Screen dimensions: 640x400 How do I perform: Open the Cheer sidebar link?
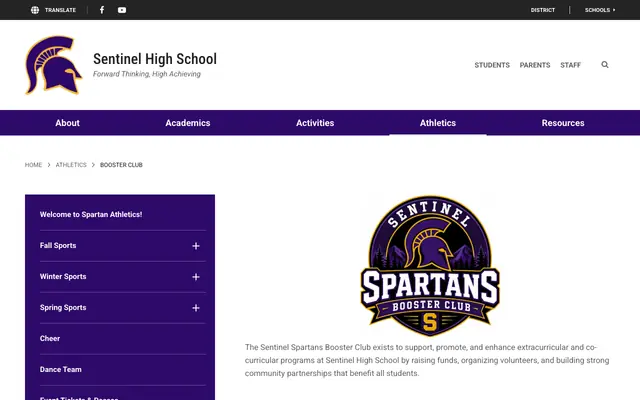point(50,338)
